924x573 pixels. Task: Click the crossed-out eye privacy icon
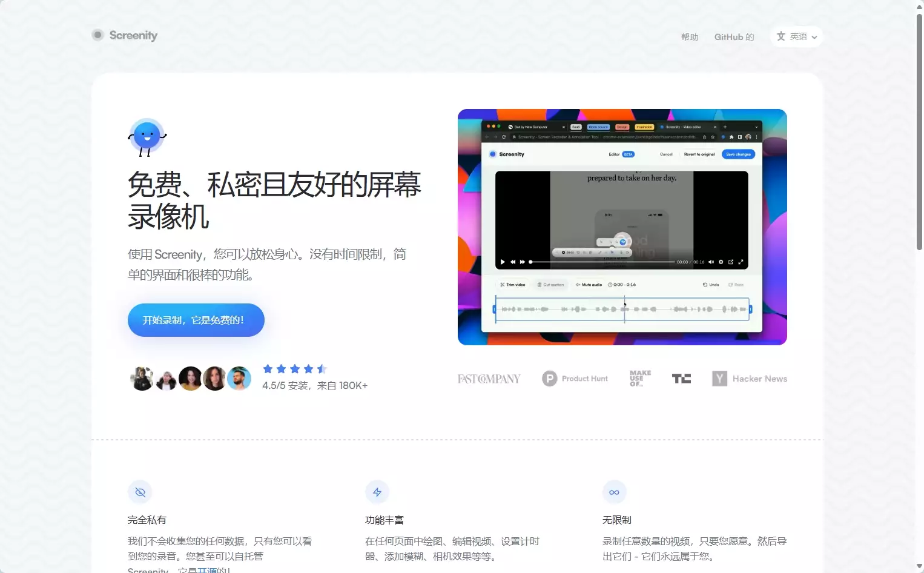(140, 492)
